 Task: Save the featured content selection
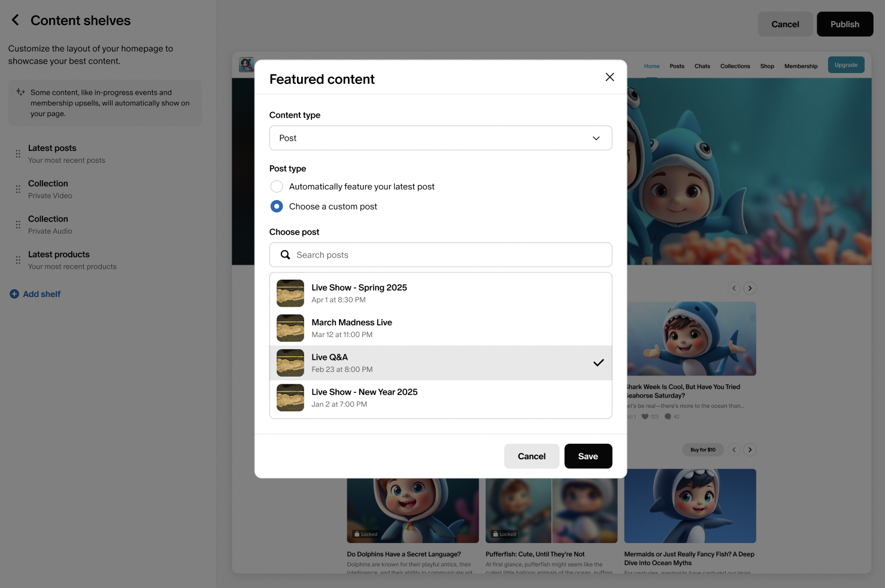click(588, 456)
